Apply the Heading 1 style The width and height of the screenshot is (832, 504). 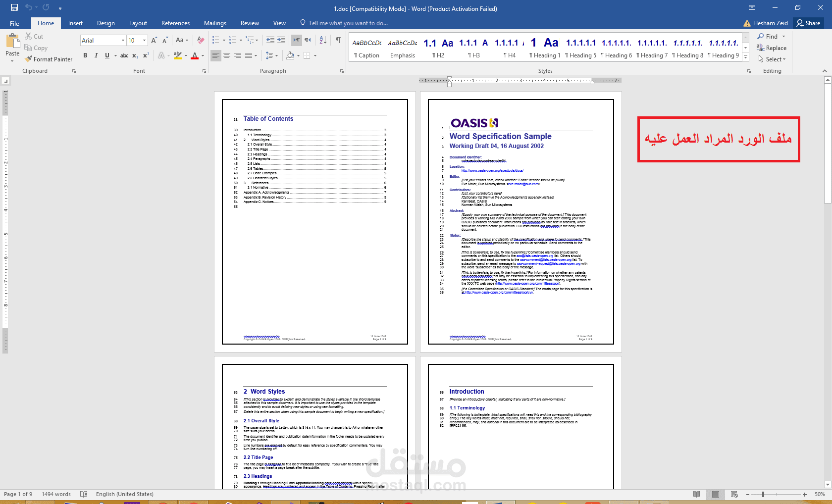click(545, 48)
